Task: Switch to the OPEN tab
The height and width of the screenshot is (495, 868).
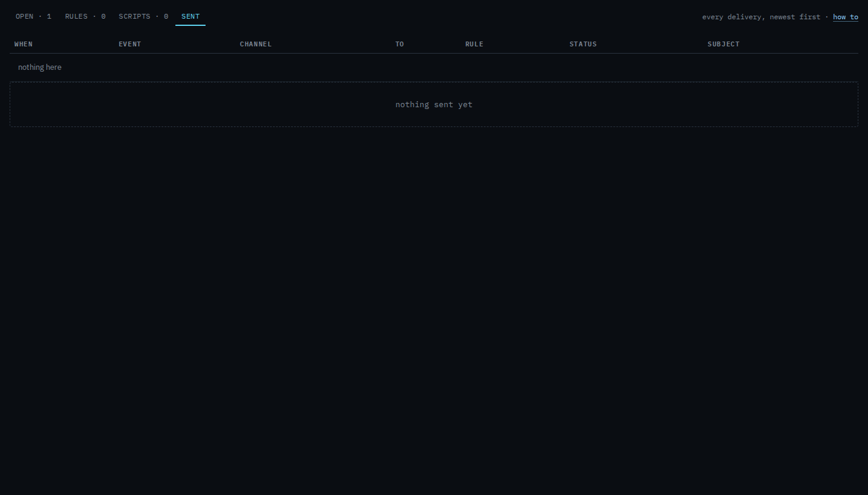Action: click(x=34, y=16)
